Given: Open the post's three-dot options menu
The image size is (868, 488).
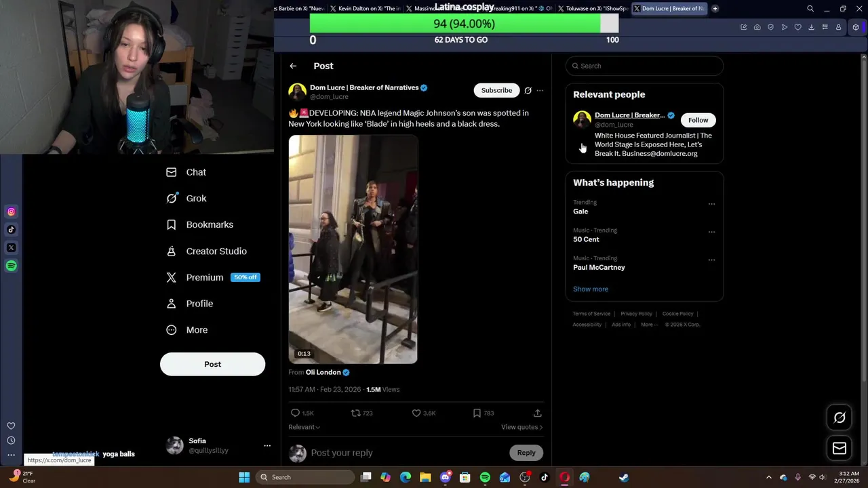Looking at the screenshot, I should [540, 90].
